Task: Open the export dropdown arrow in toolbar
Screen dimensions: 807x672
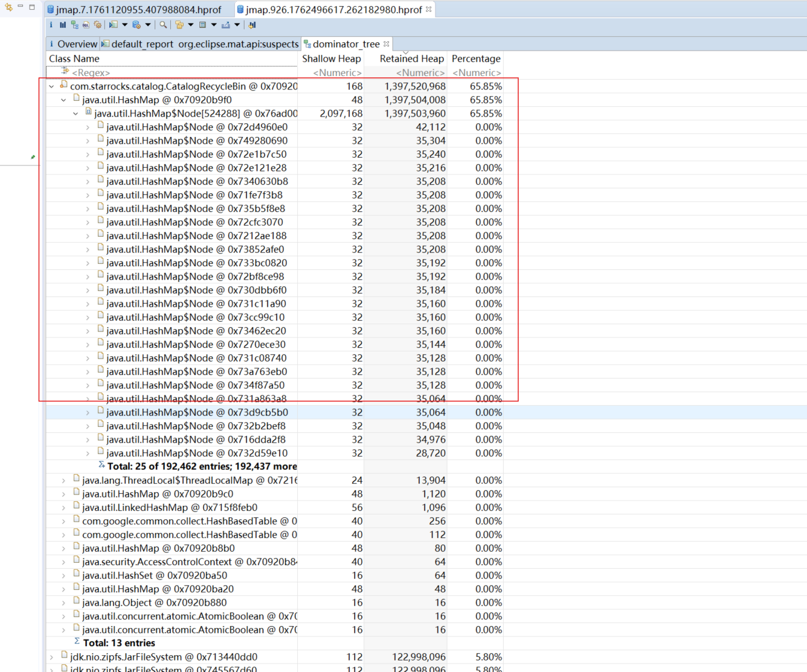Action: tap(237, 25)
